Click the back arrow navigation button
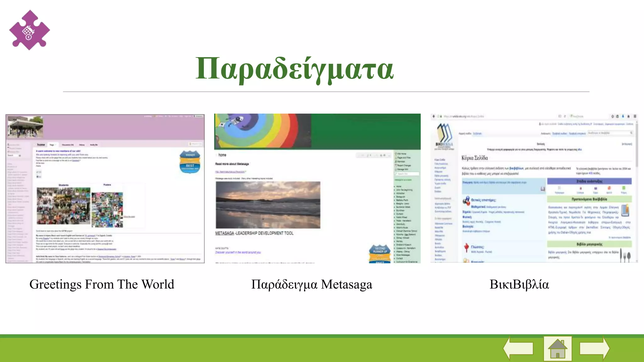Image resolution: width=644 pixels, height=362 pixels. coord(518,348)
